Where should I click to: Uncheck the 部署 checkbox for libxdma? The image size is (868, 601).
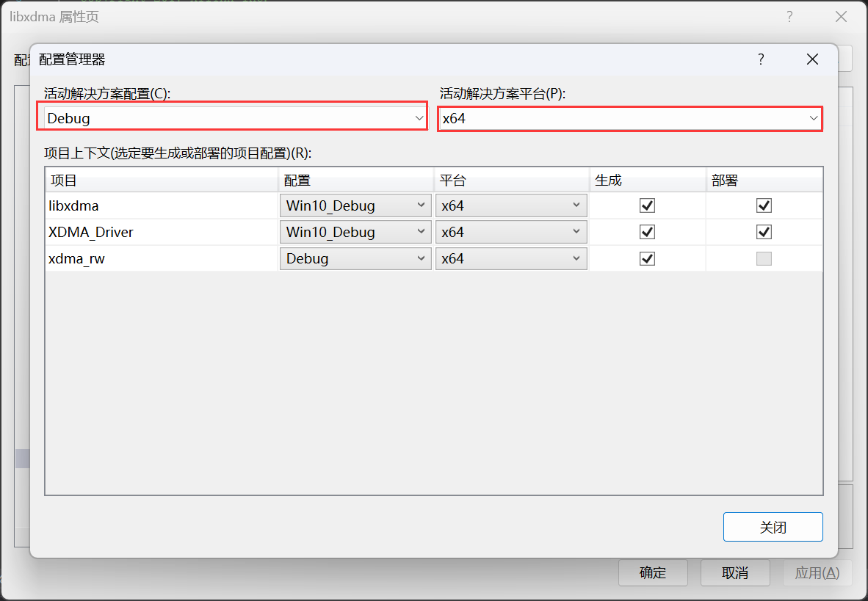764,205
